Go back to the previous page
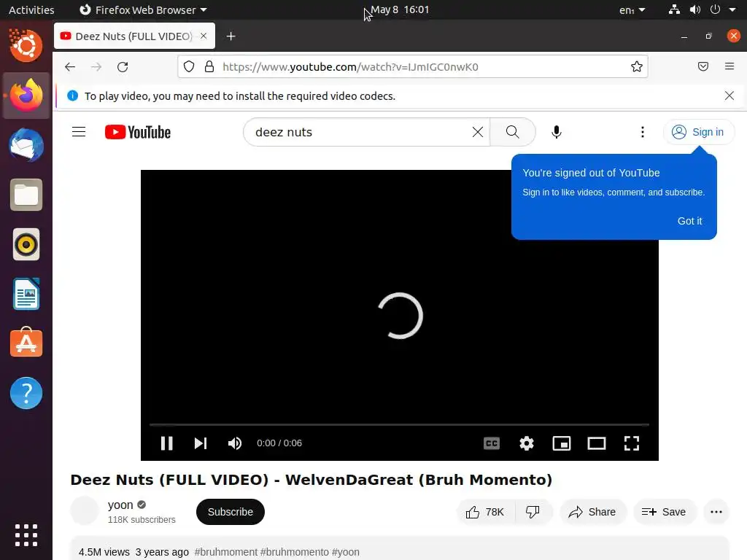The width and height of the screenshot is (747, 560). pos(70,66)
